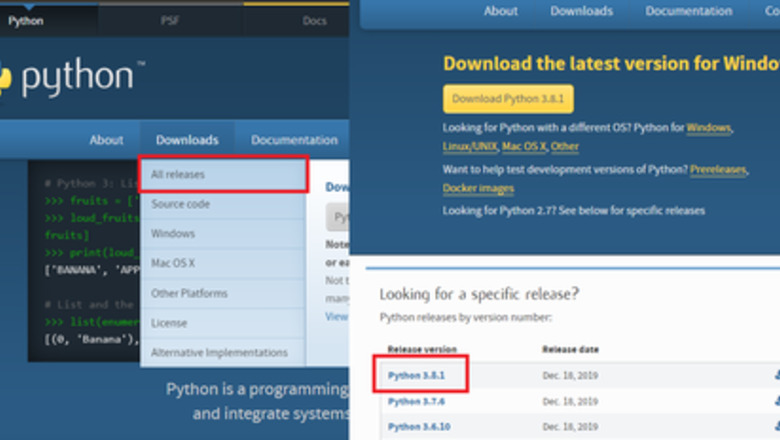Screen dimensions: 780x440
Task: Select the Python 3.6.10 release link
Action: coord(420,427)
